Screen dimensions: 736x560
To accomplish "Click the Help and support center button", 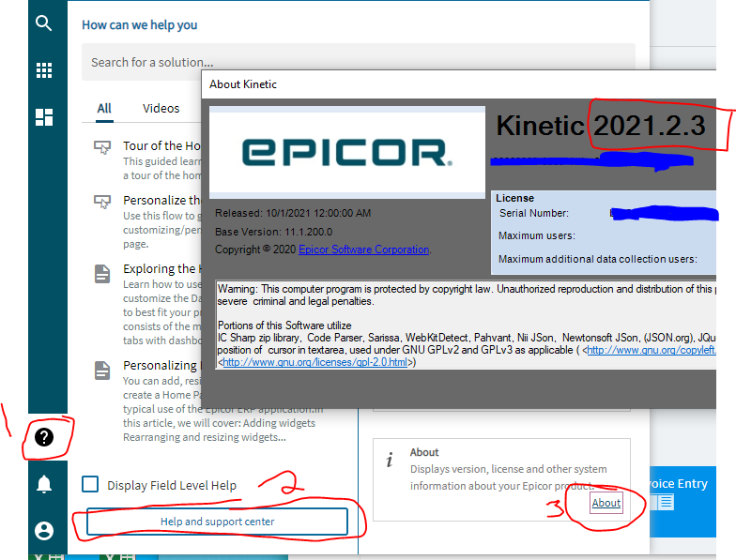I will 217,522.
